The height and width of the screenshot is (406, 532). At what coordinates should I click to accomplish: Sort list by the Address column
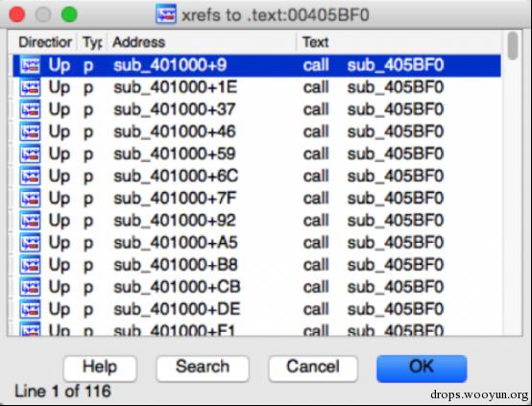(x=202, y=42)
